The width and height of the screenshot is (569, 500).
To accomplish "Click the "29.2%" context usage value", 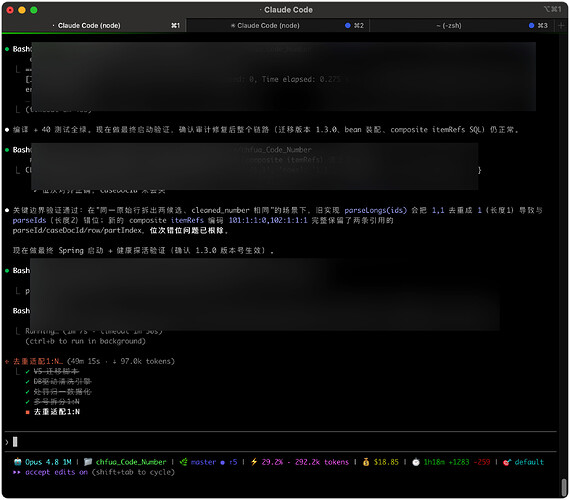I will coord(272,462).
